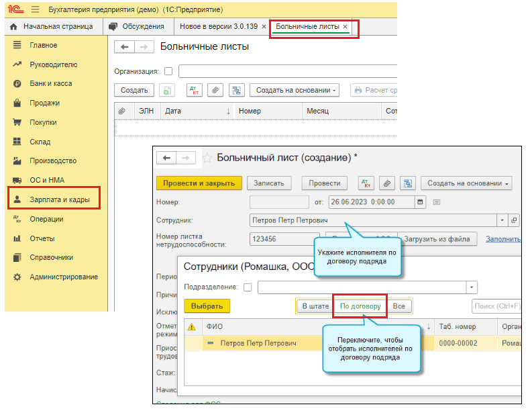The height and width of the screenshot is (417, 532).
Task: Open the Сотрудник dropdown arrow
Action: pyautogui.click(x=502, y=220)
